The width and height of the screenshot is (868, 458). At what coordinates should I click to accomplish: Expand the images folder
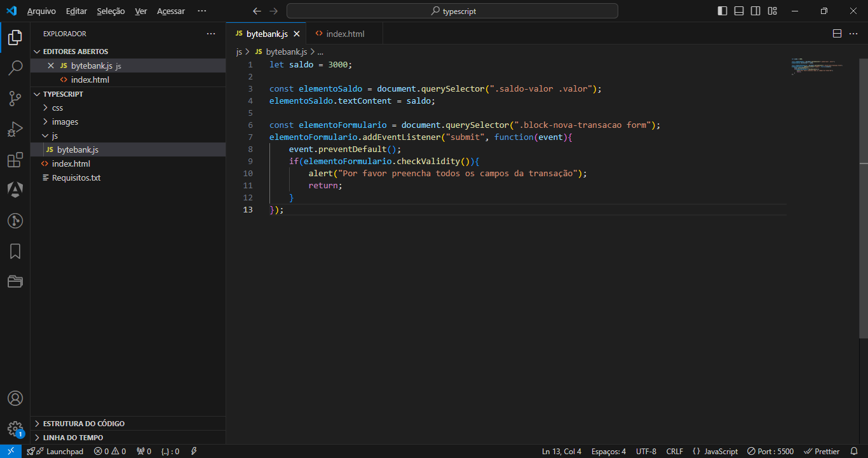tap(128, 121)
